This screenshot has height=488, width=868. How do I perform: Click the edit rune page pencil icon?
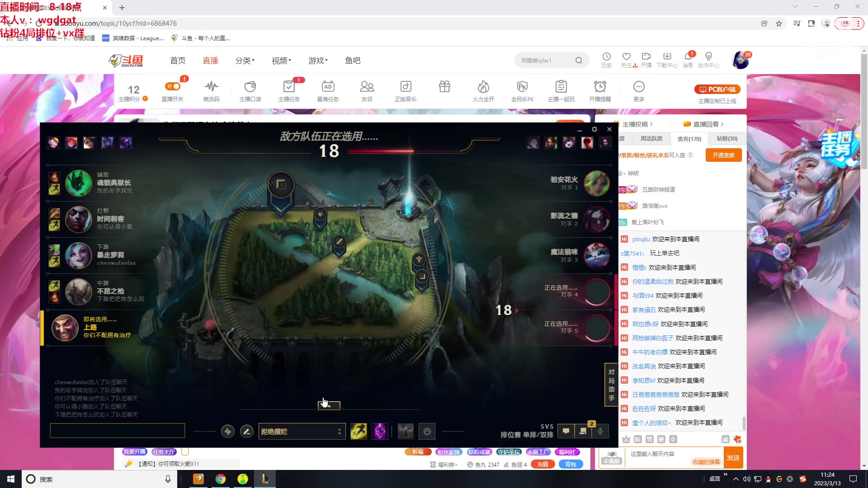click(x=246, y=432)
